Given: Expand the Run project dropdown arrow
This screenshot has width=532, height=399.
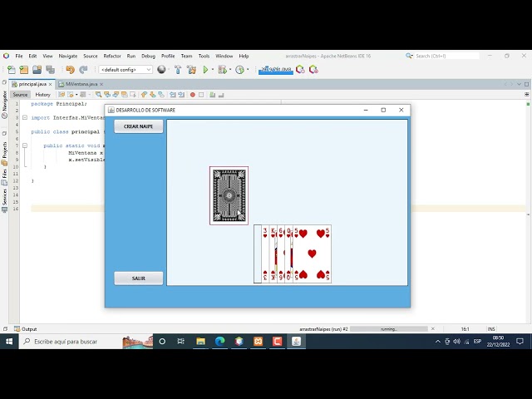Looking at the screenshot, I should coord(213,70).
